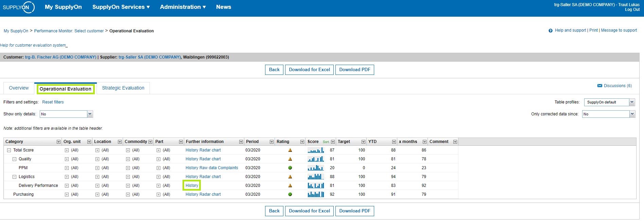Viewport: 644px width, 224px height.
Task: Select the Operational Evaluation tab
Action: coord(66,89)
